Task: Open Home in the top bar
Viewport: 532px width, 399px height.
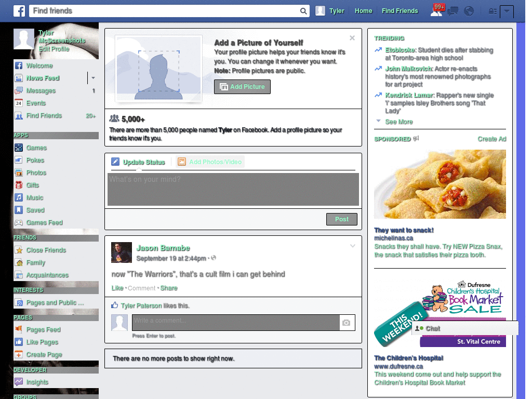Action: pyautogui.click(x=363, y=11)
